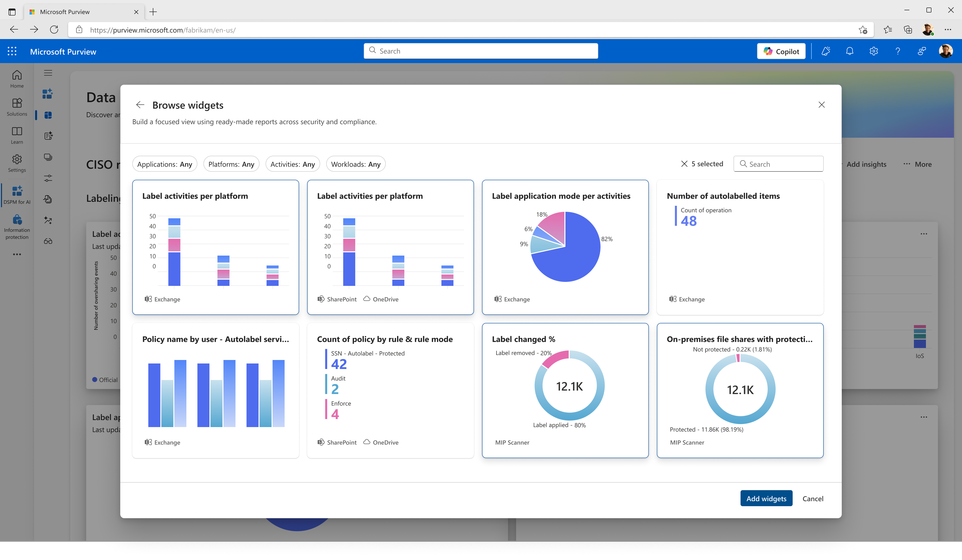962x560 pixels.
Task: Reload the browser page
Action: [x=54, y=30]
